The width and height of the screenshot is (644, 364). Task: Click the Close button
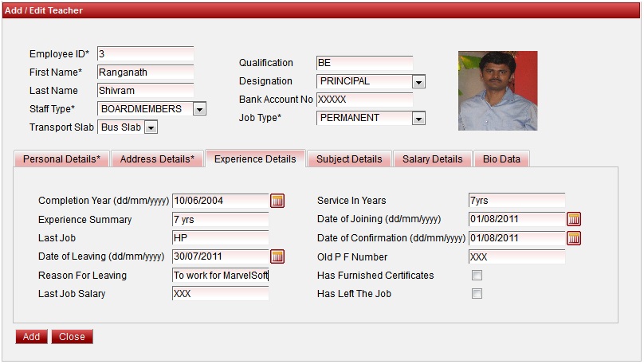tap(72, 337)
